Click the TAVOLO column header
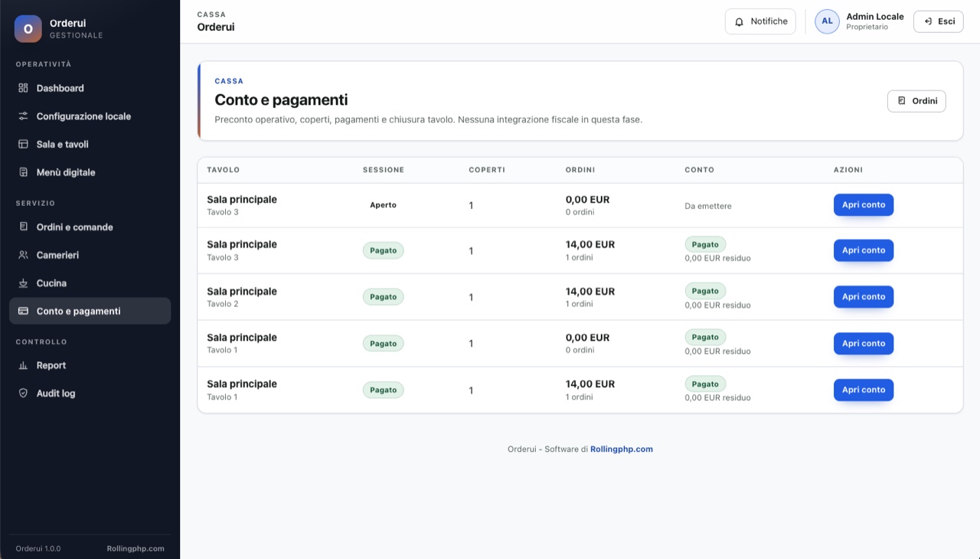Screen dimensions: 980x559 point(224,170)
